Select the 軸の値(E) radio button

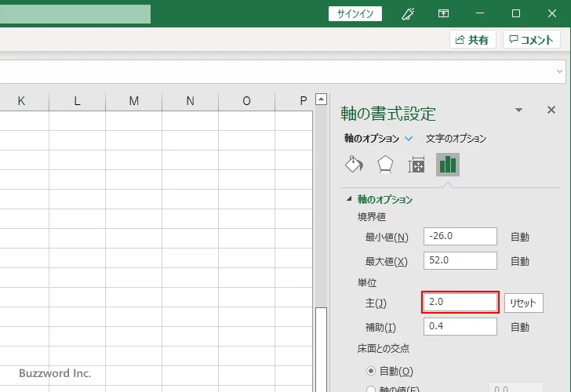tap(371, 389)
